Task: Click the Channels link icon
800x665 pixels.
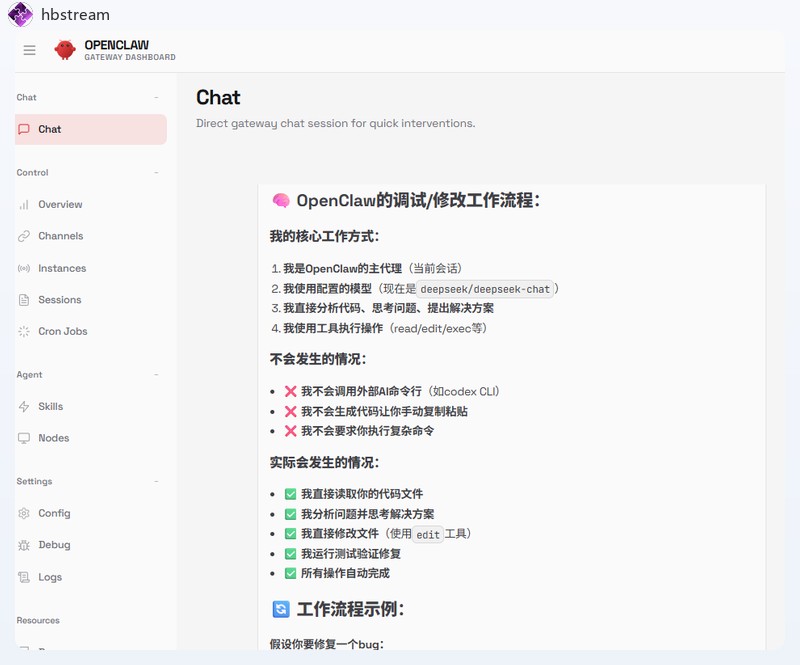Action: [x=24, y=236]
